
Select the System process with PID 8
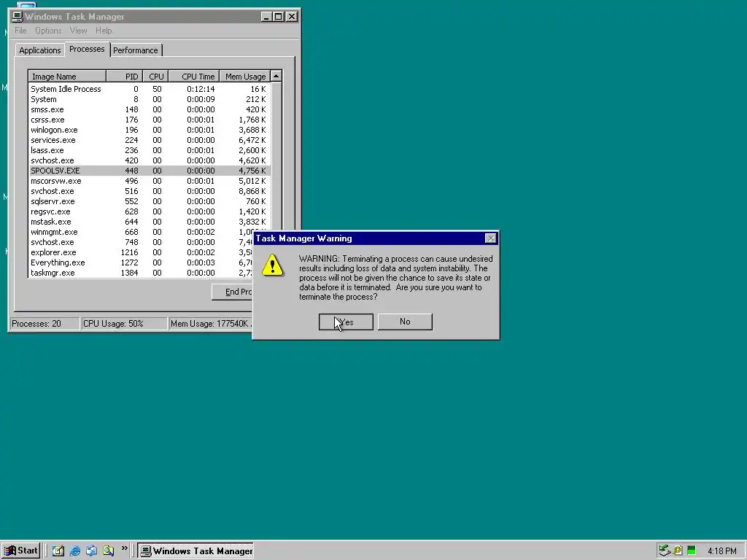click(150, 99)
